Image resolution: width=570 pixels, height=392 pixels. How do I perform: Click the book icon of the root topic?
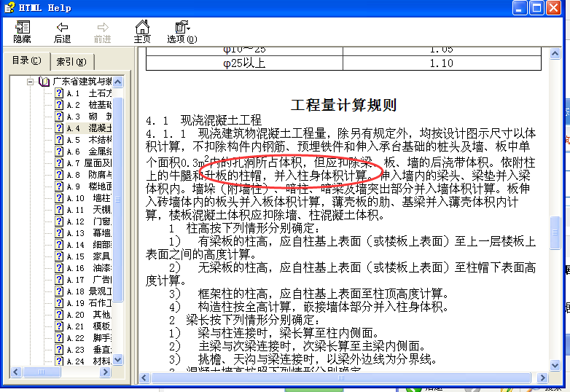[x=44, y=82]
